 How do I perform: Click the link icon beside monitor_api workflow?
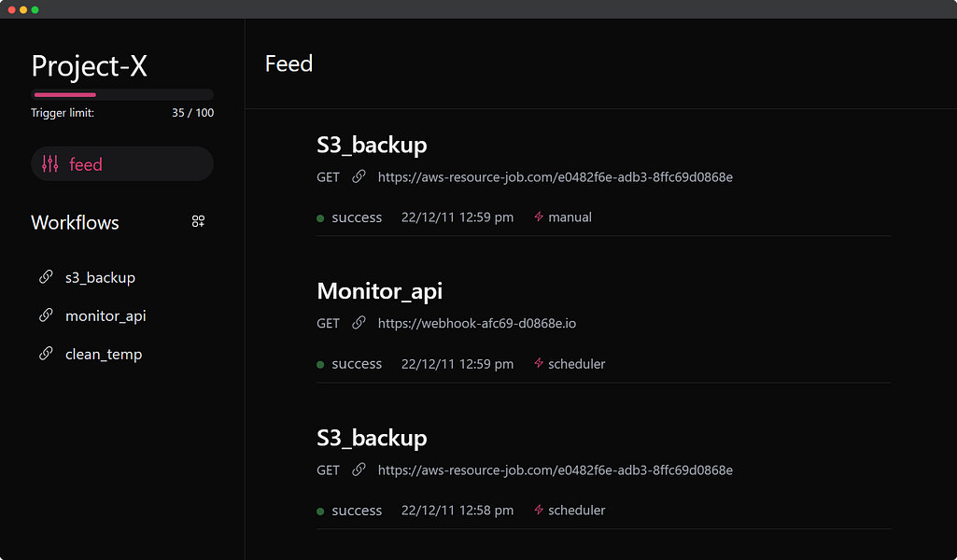[x=46, y=315]
